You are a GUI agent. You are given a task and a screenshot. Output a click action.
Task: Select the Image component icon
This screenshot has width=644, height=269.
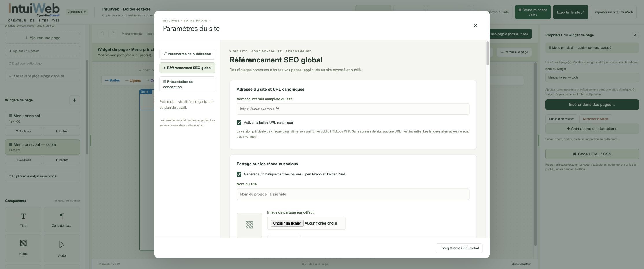pos(23,248)
